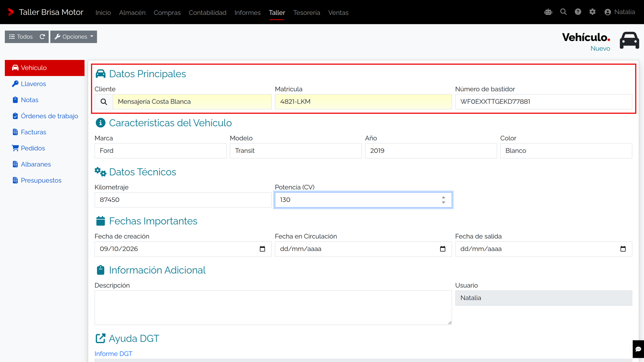Image resolution: width=644 pixels, height=362 pixels.
Task: Click the Cliente search magnifier button
Action: pos(104,102)
